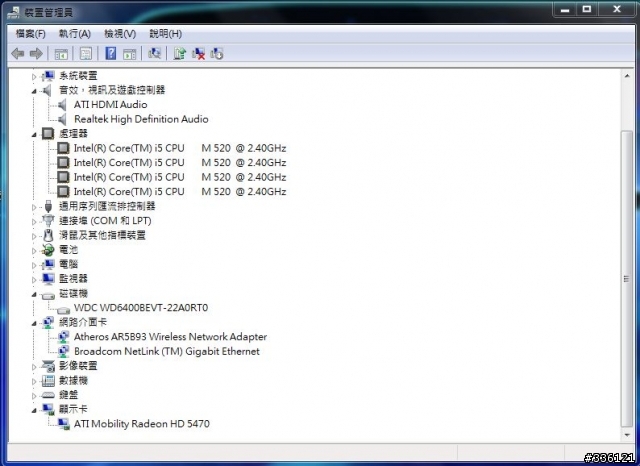Minimize the Device Manager window

pyautogui.click(x=565, y=10)
